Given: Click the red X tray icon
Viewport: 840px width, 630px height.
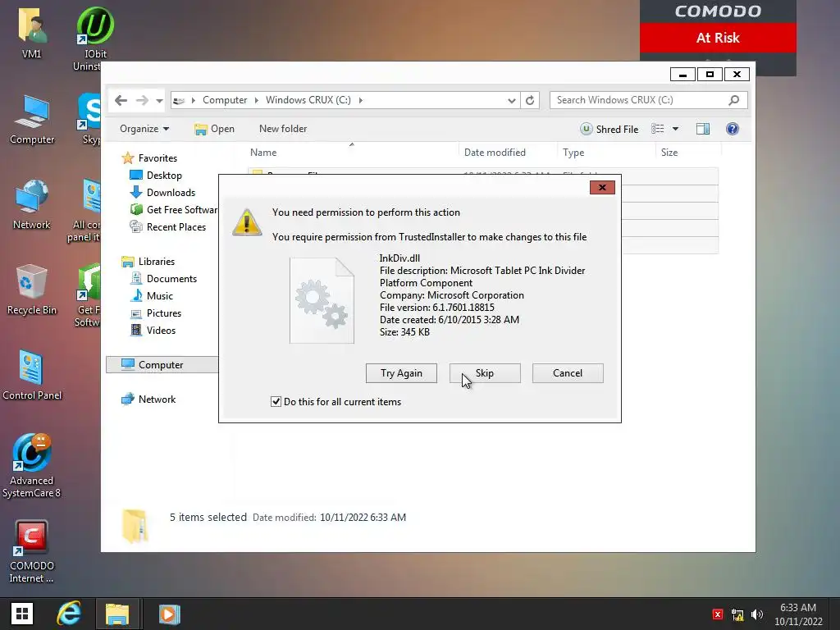Looking at the screenshot, I should [x=718, y=614].
